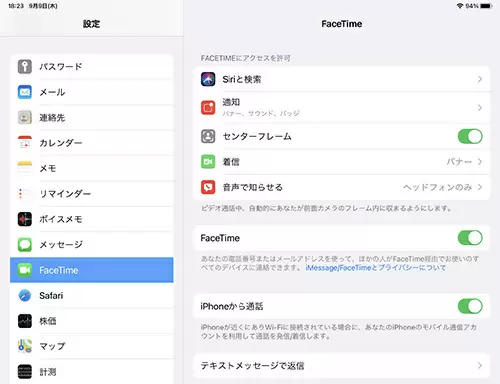500x384 pixels.
Task: Select リマインダー in settings sidebar
Action: (x=92, y=193)
